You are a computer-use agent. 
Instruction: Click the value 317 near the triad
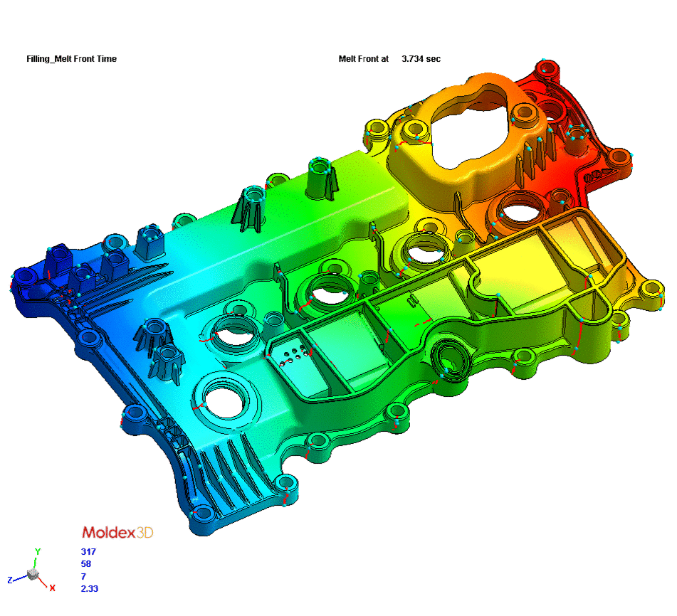tap(88, 551)
